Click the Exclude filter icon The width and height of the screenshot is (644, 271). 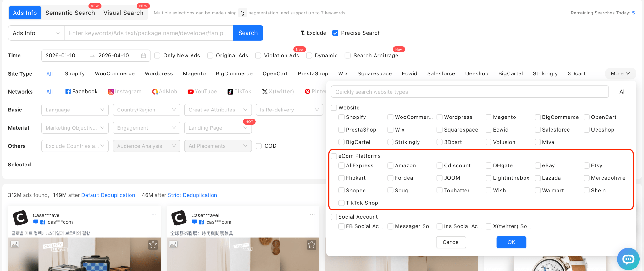pyautogui.click(x=303, y=33)
